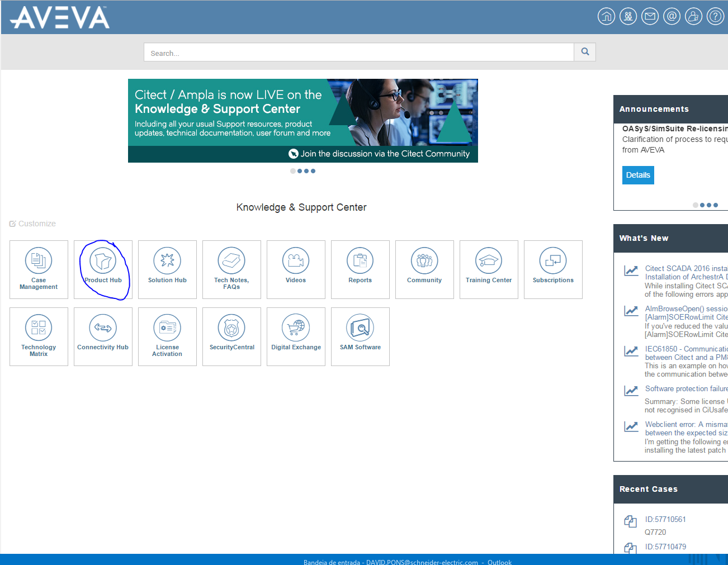
Task: Click the @ contact icon in header
Action: coord(672,16)
